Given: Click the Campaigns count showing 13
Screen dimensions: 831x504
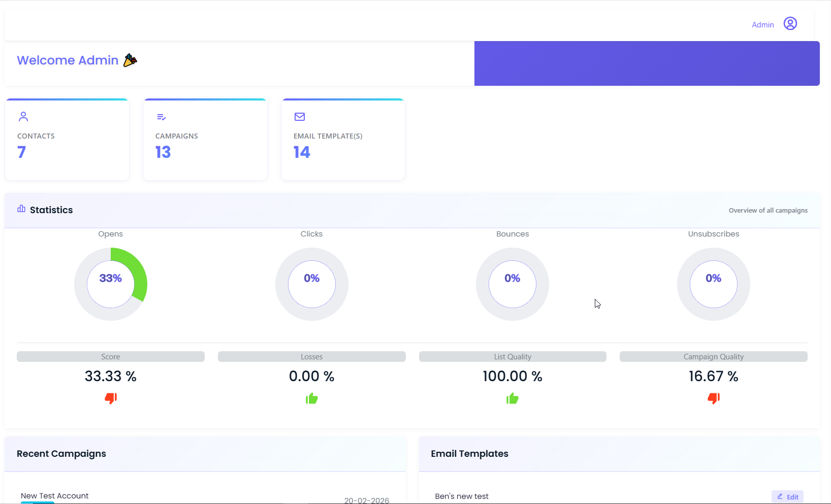Looking at the screenshot, I should 163,152.
